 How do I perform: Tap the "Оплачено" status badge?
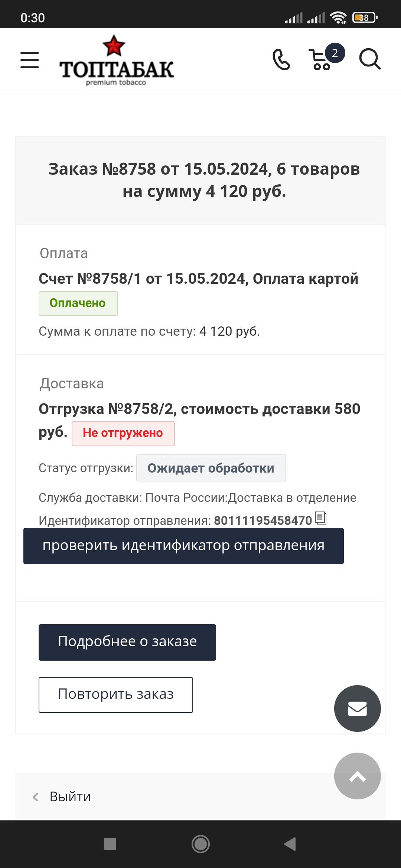pos(78,303)
